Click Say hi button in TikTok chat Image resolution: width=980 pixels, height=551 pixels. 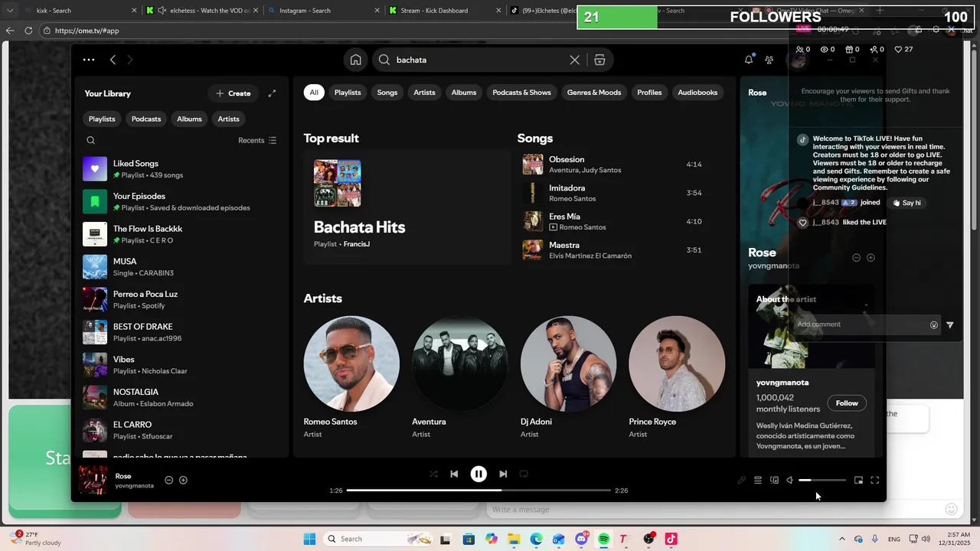click(x=906, y=203)
